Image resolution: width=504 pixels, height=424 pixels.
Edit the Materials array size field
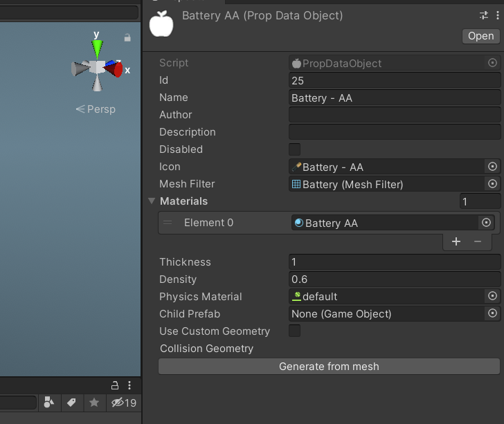(x=480, y=201)
